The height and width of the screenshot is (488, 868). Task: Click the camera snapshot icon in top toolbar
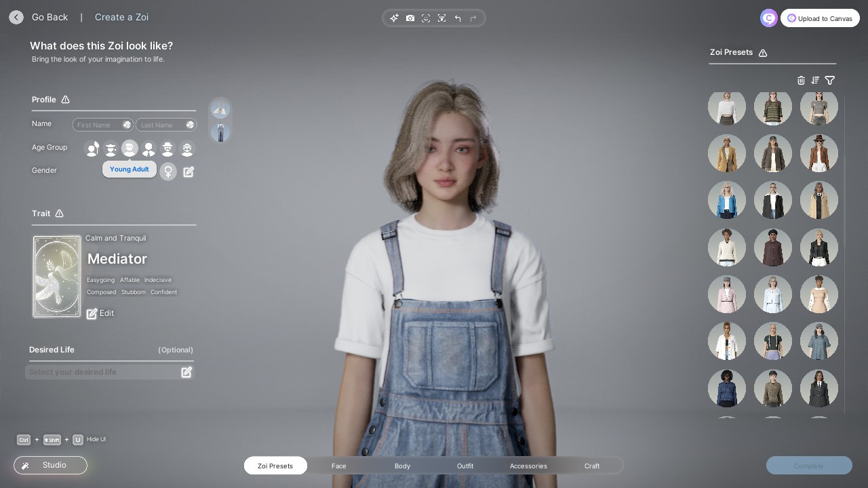[410, 18]
